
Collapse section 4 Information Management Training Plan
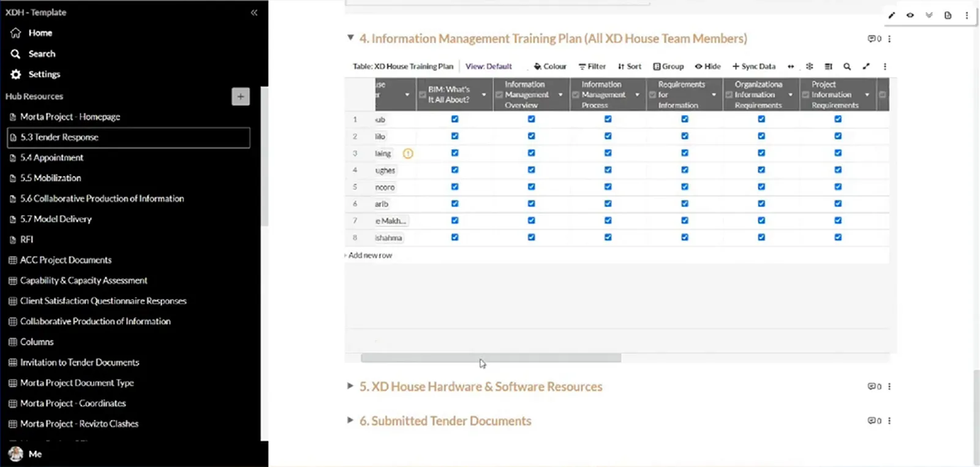coord(350,38)
